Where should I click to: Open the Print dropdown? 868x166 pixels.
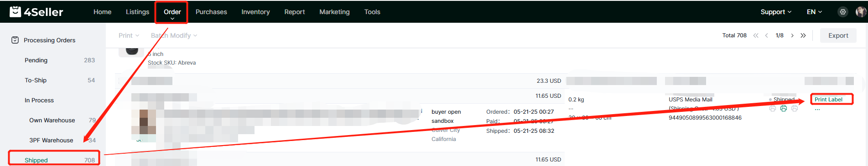click(129, 35)
